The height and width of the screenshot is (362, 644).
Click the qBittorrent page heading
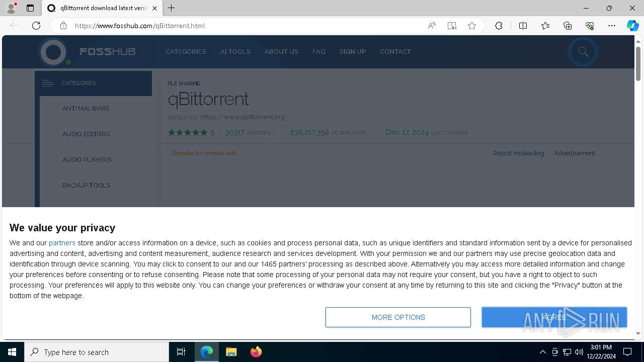(x=208, y=99)
